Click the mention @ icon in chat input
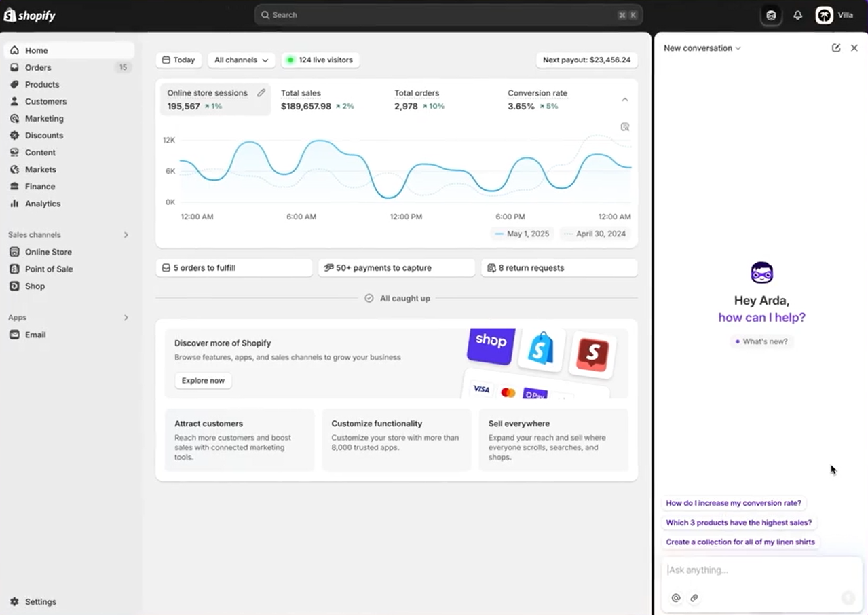The height and width of the screenshot is (615, 868). 675,598
